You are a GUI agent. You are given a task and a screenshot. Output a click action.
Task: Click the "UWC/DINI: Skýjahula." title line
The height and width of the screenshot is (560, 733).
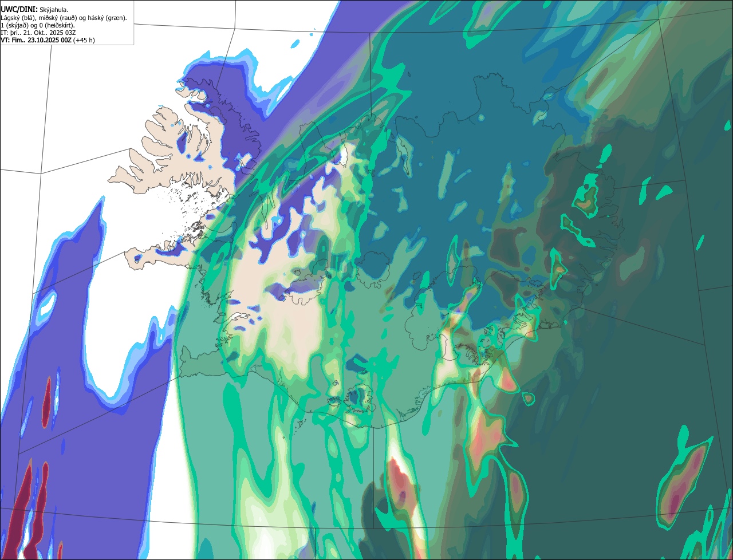coord(34,10)
